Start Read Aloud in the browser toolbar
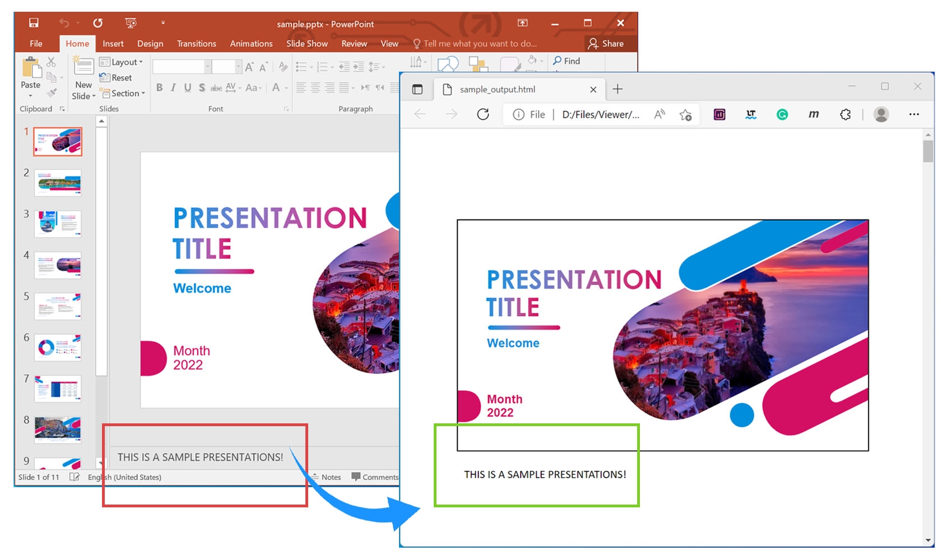The height and width of the screenshot is (560, 947). (x=660, y=114)
